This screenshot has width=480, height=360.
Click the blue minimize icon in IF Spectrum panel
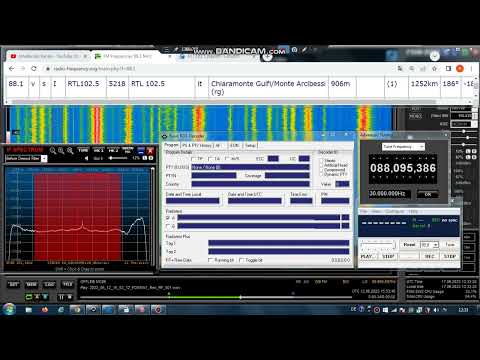(x=141, y=150)
